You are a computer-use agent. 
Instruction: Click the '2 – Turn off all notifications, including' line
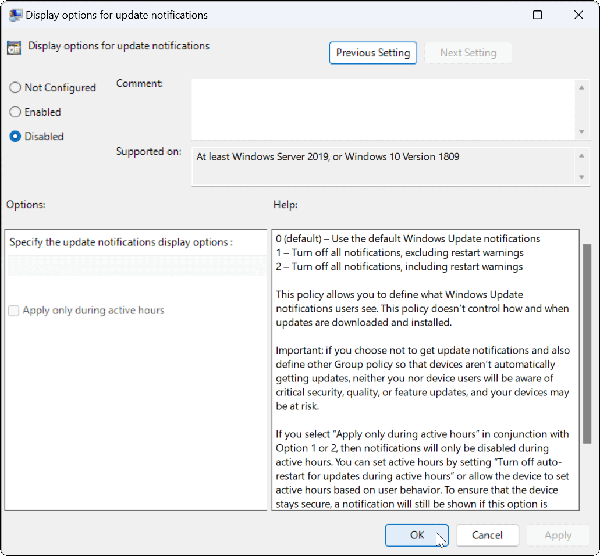click(399, 267)
